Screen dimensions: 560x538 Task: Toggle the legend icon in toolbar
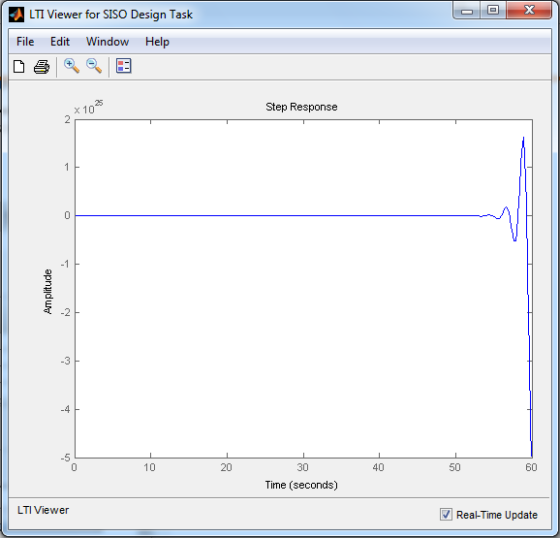[x=124, y=66]
